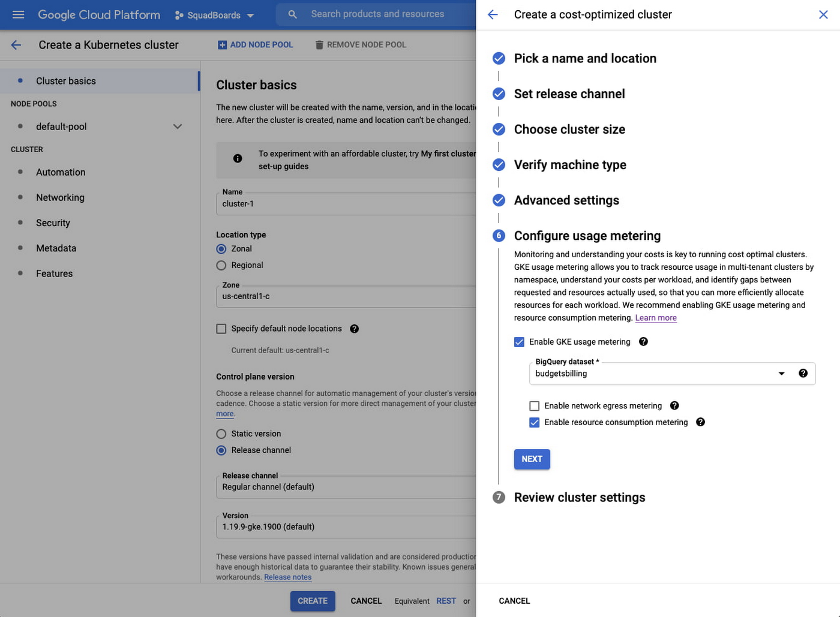Screen dimensions: 840x617
Task: Close the cost-optimized cluster panel
Action: tap(823, 14)
